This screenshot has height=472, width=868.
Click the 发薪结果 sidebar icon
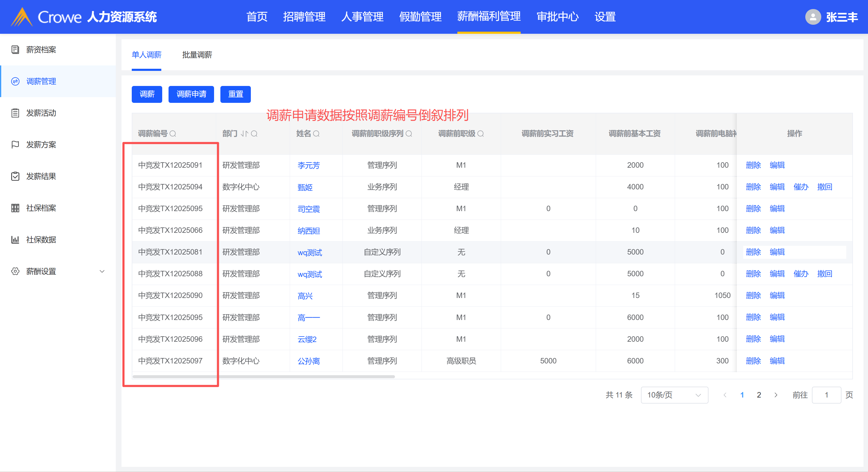[x=15, y=176]
